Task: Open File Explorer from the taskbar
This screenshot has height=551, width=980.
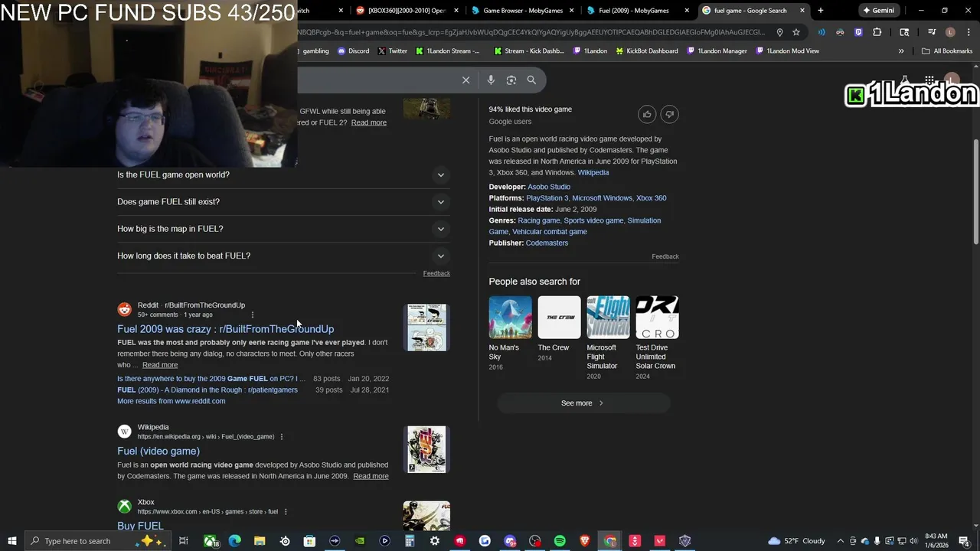Action: 260,541
